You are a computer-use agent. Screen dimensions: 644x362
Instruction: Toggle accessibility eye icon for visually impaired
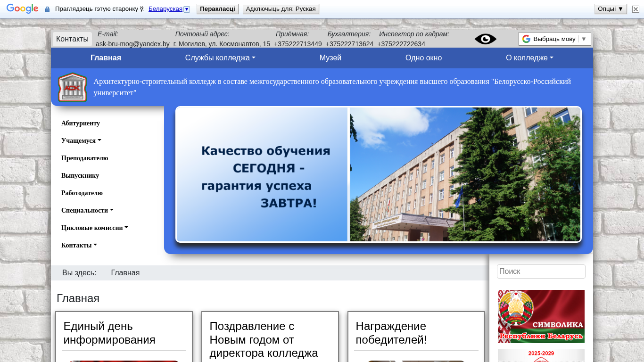(486, 39)
